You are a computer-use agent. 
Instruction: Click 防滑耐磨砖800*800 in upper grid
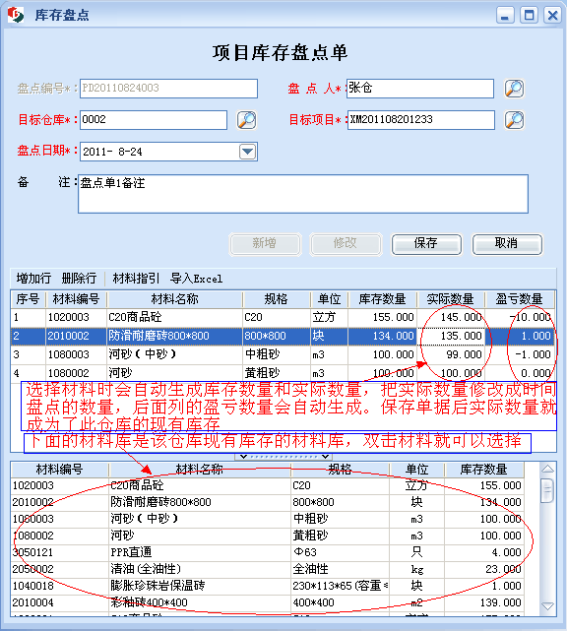pos(159,336)
